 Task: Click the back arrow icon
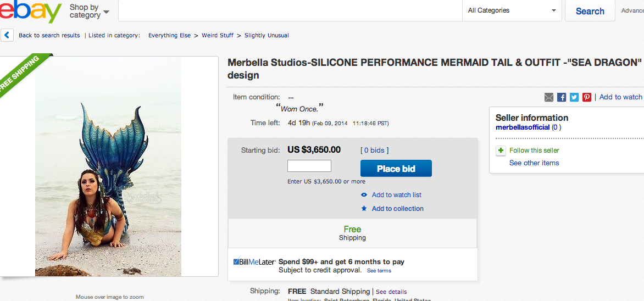coord(7,35)
